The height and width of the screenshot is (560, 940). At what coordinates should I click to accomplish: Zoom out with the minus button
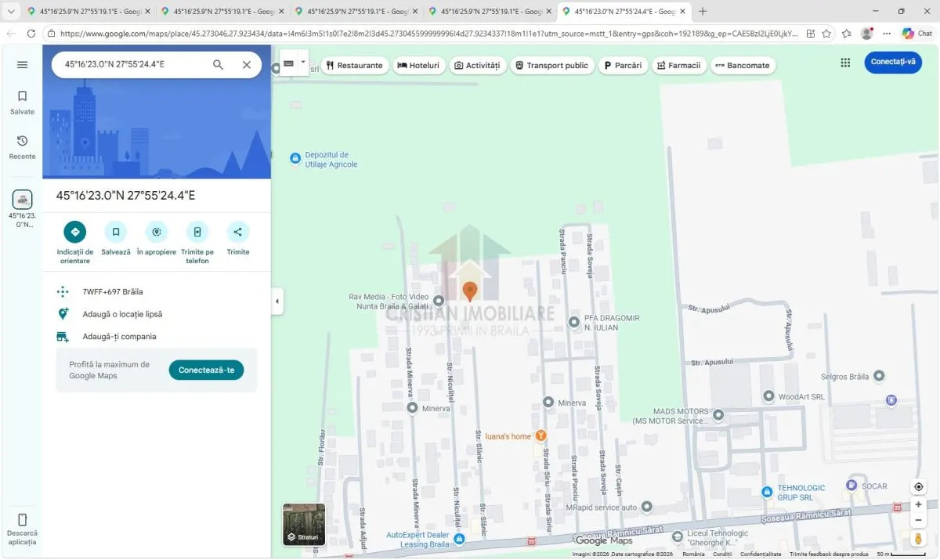pyautogui.click(x=919, y=520)
